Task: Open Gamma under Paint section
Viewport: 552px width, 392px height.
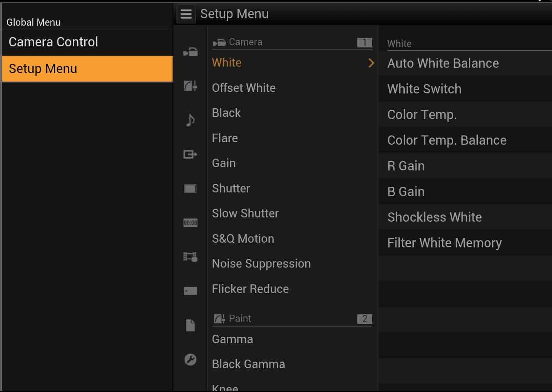Action: pyautogui.click(x=232, y=339)
